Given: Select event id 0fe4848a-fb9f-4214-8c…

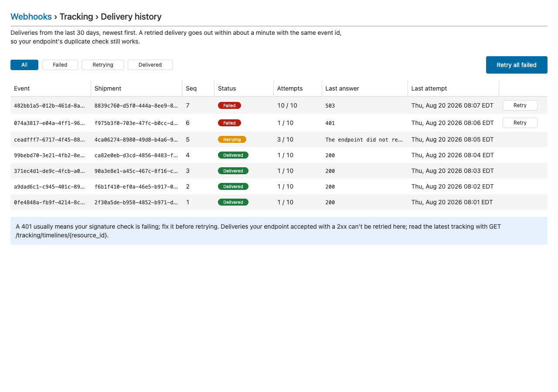Looking at the screenshot, I should [50, 202].
